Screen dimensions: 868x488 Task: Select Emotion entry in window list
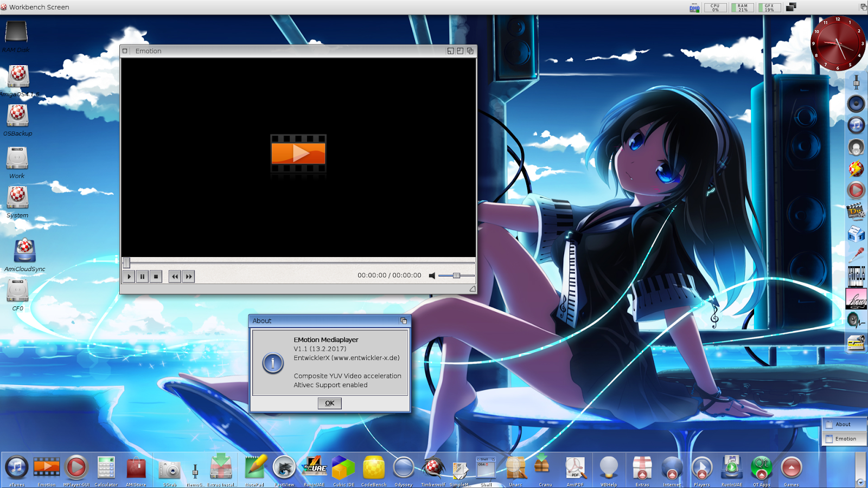(844, 439)
